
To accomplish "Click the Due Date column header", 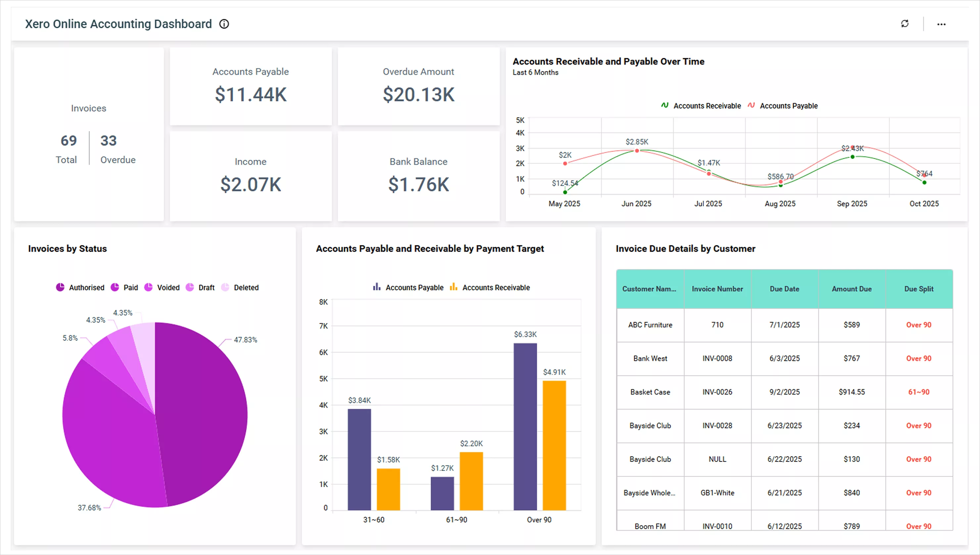I will (784, 289).
